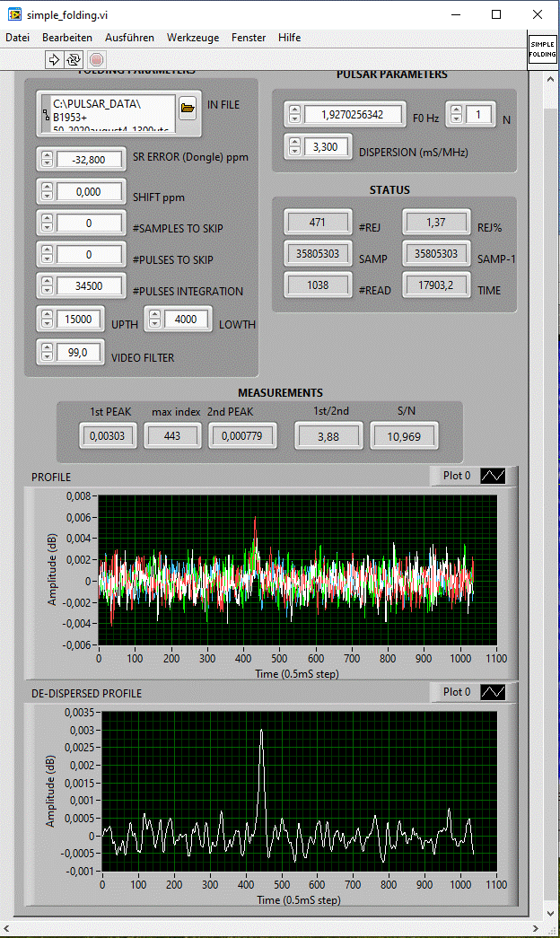Click the LOWTH stepper arrows
The height and width of the screenshot is (938, 560).
[x=155, y=319]
